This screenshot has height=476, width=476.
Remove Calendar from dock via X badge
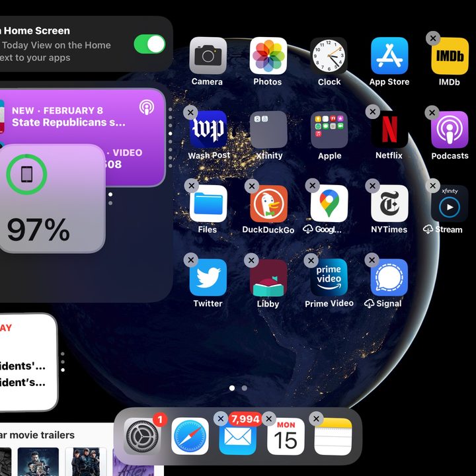(x=268, y=419)
